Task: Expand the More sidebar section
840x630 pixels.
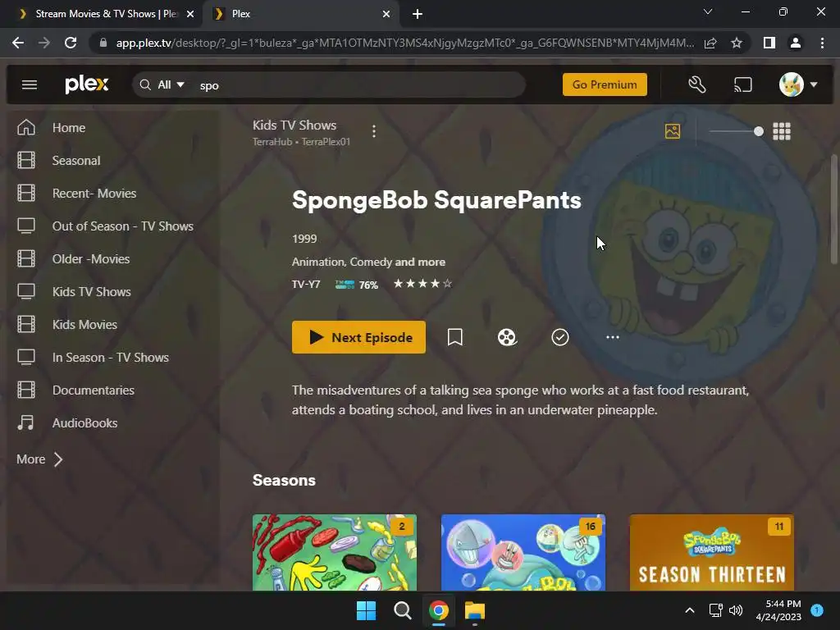Action: click(39, 459)
